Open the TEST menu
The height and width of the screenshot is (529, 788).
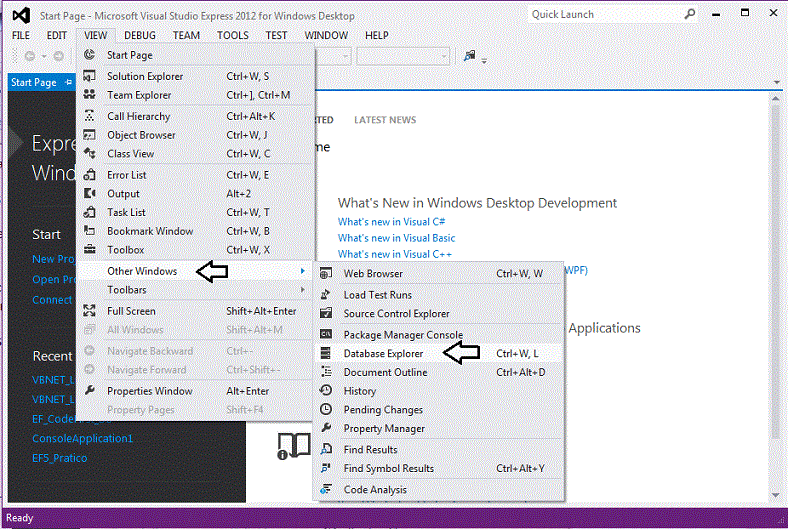pyautogui.click(x=276, y=35)
